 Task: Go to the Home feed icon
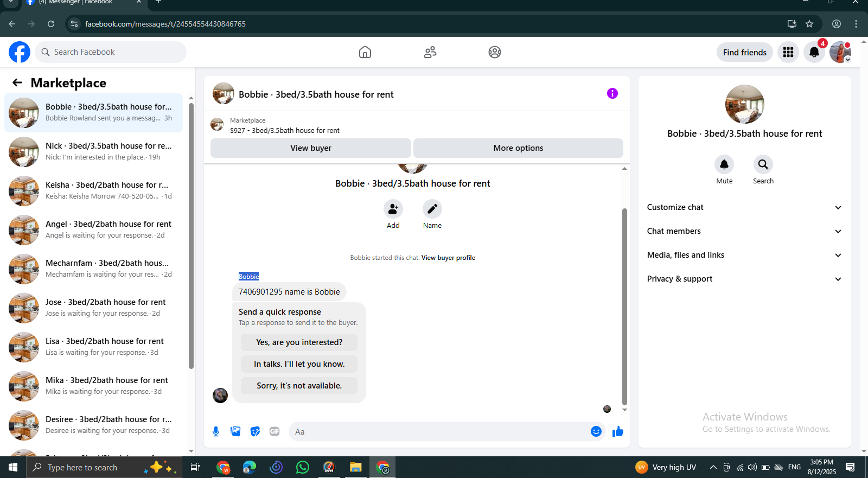[365, 52]
